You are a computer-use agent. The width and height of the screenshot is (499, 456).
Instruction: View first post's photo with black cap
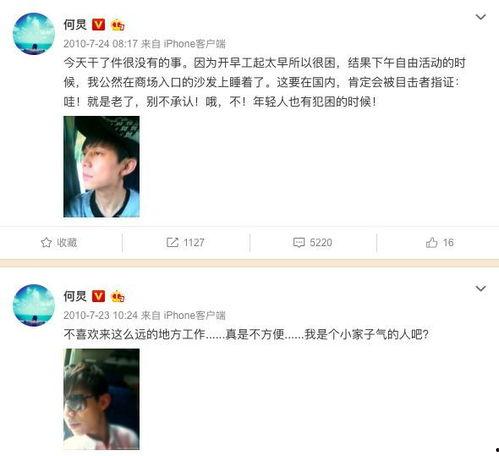101,167
